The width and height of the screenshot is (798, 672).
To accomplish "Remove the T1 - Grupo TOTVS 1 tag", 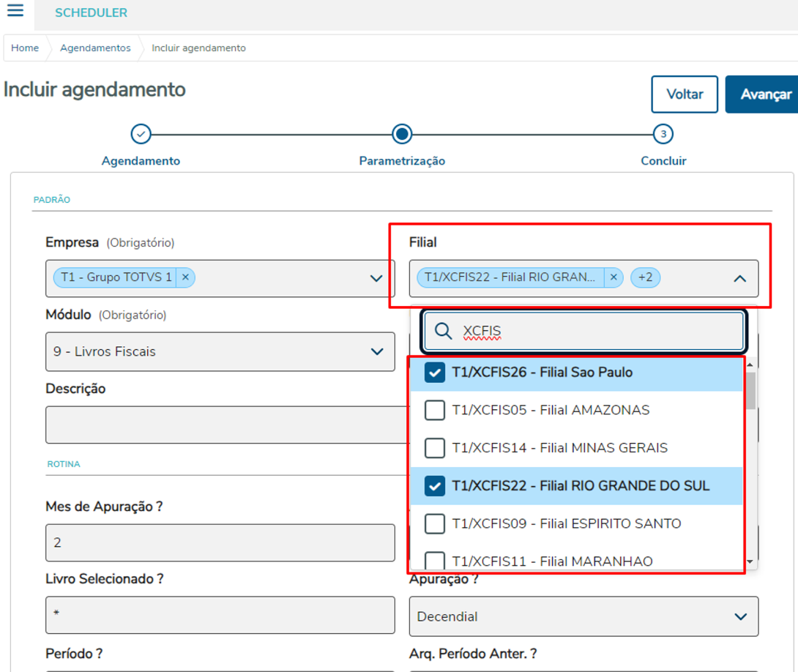I will coord(185,277).
